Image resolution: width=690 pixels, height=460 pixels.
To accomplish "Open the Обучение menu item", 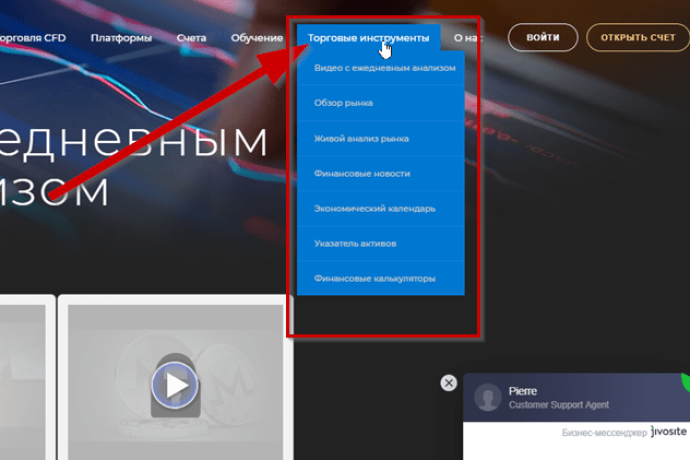I will 257,38.
